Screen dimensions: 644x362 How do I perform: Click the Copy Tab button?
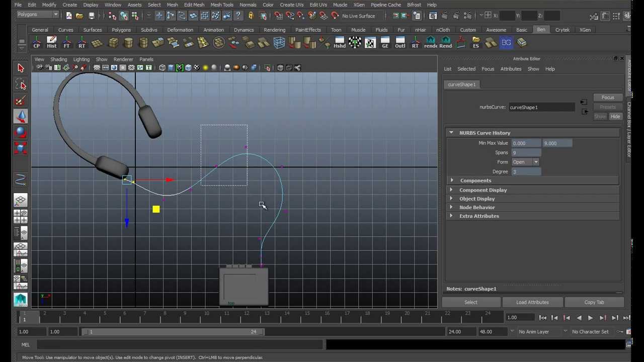(x=594, y=302)
